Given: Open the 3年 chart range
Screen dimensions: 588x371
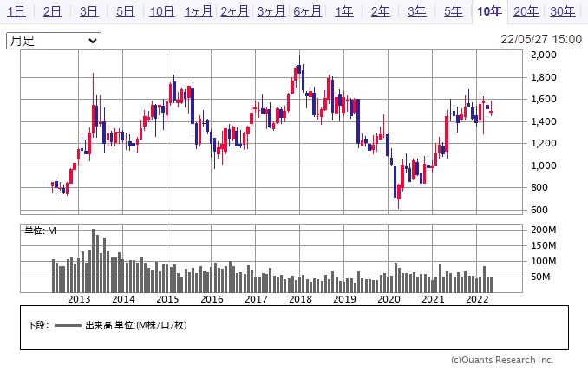Looking at the screenshot, I should point(416,12).
